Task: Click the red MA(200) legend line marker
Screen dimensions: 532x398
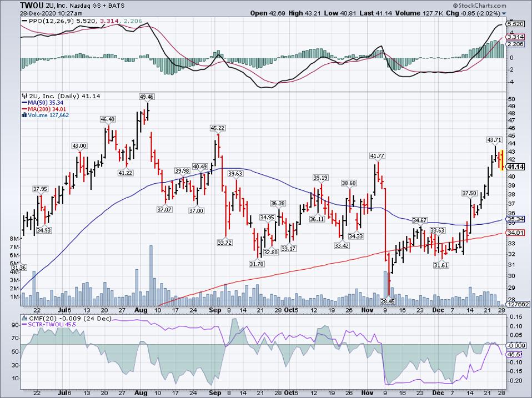Action: tap(24, 109)
